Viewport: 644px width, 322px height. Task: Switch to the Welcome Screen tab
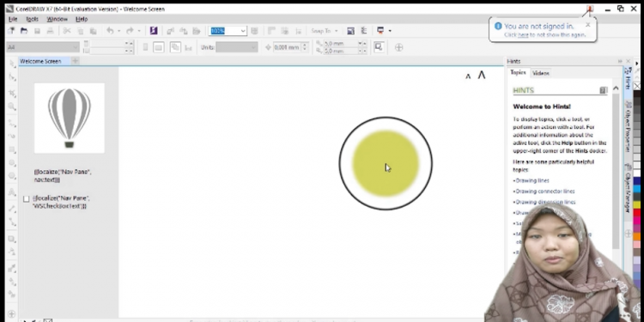click(x=40, y=61)
